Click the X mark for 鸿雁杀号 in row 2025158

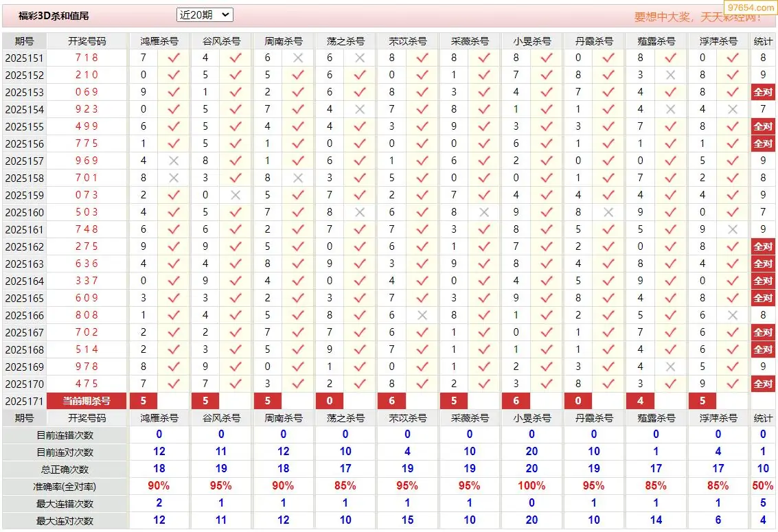pyautogui.click(x=174, y=178)
